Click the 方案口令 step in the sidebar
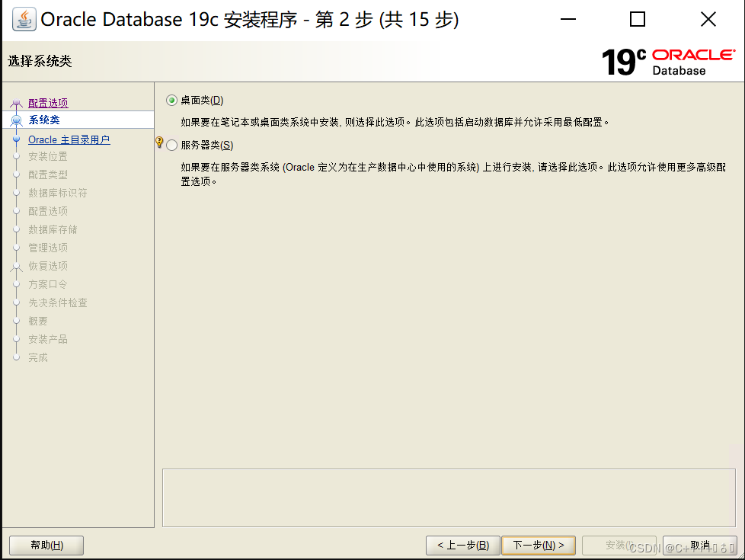Screen dimensions: 745x560 [47, 284]
